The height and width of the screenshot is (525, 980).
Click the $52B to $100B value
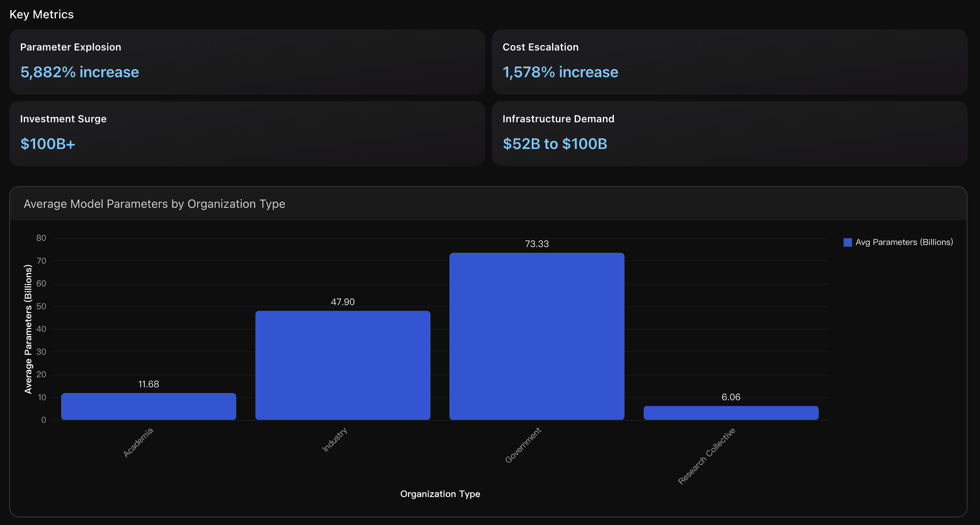pyautogui.click(x=555, y=144)
